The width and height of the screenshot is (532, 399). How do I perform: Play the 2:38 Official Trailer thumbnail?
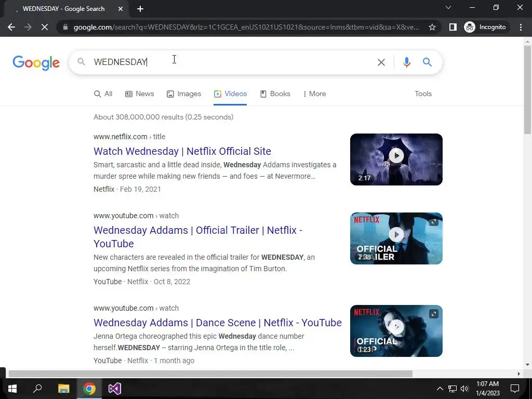pyautogui.click(x=396, y=238)
